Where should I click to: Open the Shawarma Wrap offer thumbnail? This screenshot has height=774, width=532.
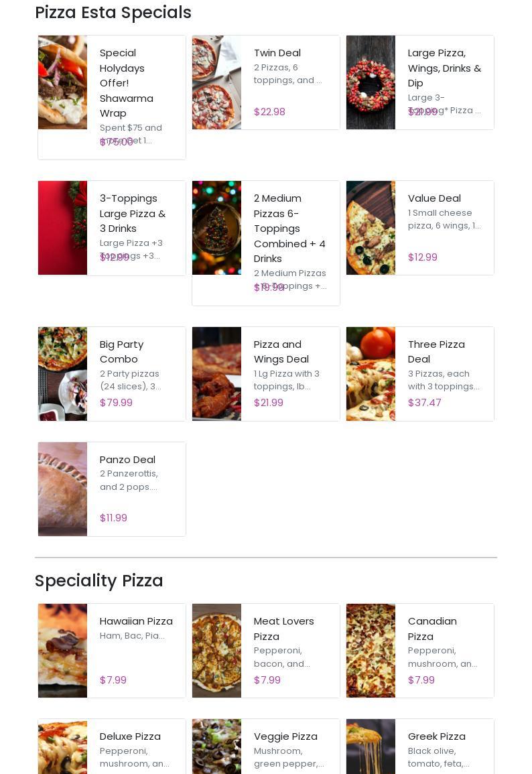(x=62, y=82)
